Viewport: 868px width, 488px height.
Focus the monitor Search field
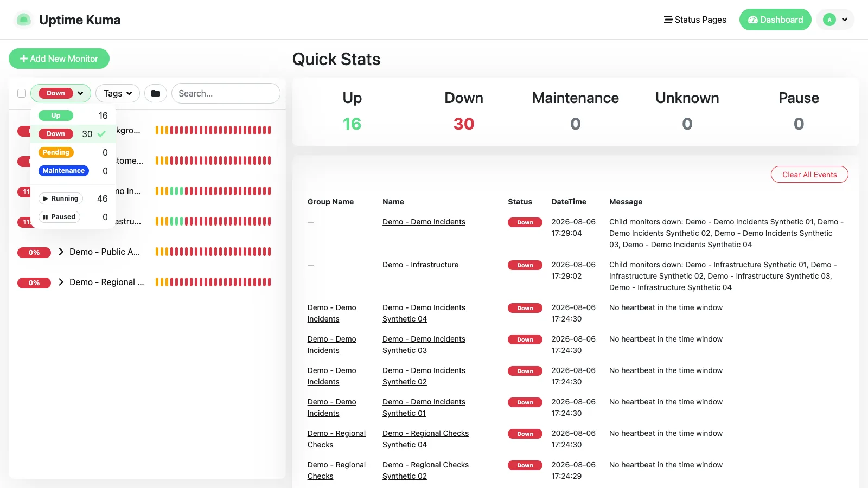click(x=226, y=93)
